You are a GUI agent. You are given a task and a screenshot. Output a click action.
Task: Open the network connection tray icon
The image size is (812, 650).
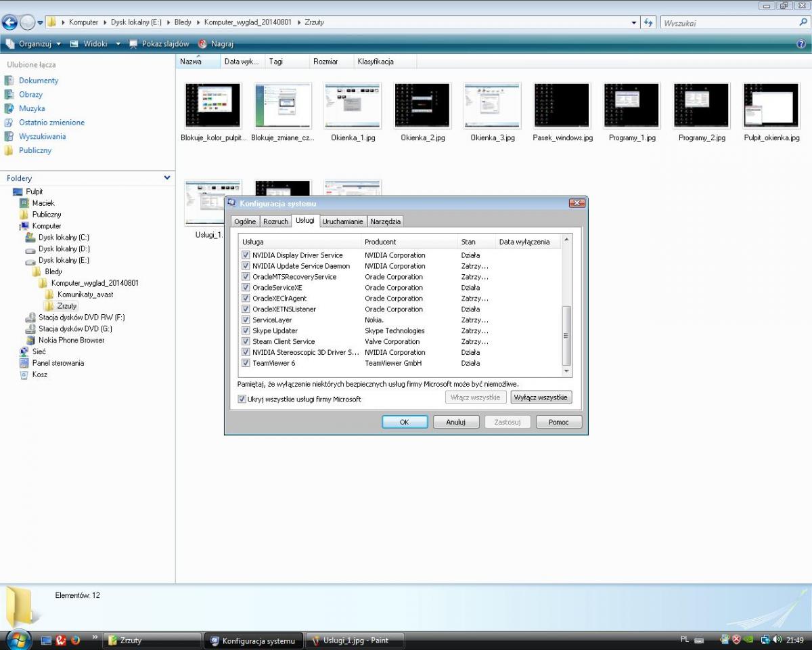(x=765, y=640)
